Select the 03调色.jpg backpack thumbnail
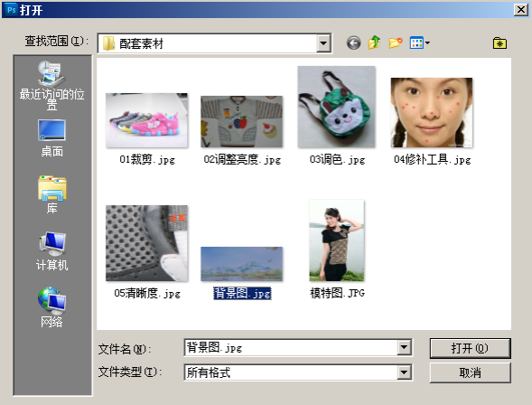 337,107
